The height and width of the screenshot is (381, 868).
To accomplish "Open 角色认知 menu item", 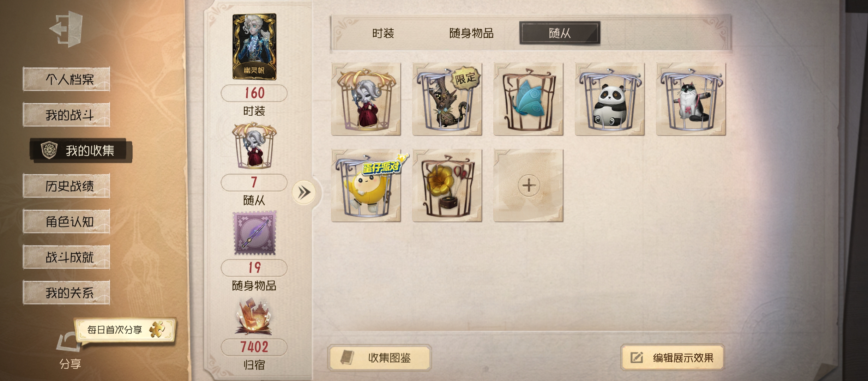I will click(x=67, y=222).
